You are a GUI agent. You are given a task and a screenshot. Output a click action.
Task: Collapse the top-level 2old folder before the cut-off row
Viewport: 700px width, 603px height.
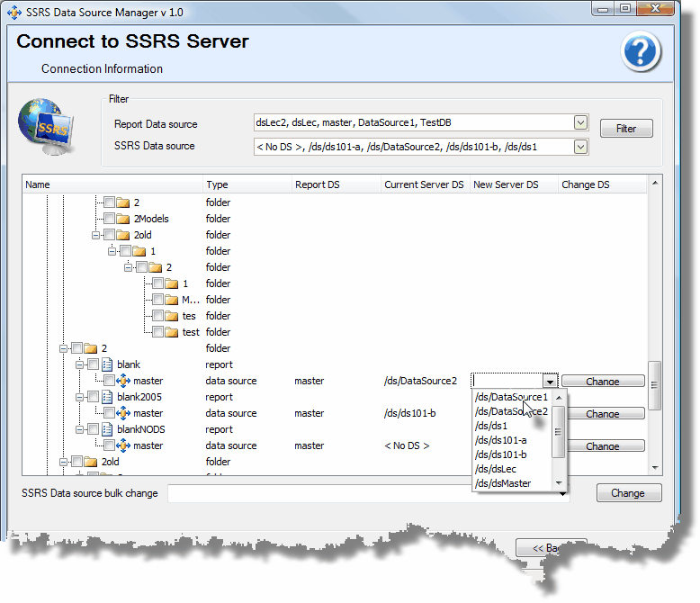click(63, 462)
